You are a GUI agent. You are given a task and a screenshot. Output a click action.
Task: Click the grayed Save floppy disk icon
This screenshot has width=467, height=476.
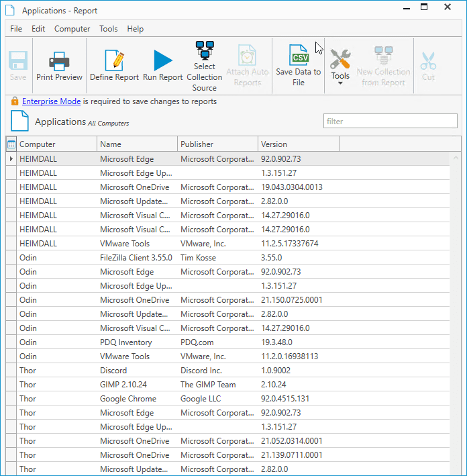(18, 61)
